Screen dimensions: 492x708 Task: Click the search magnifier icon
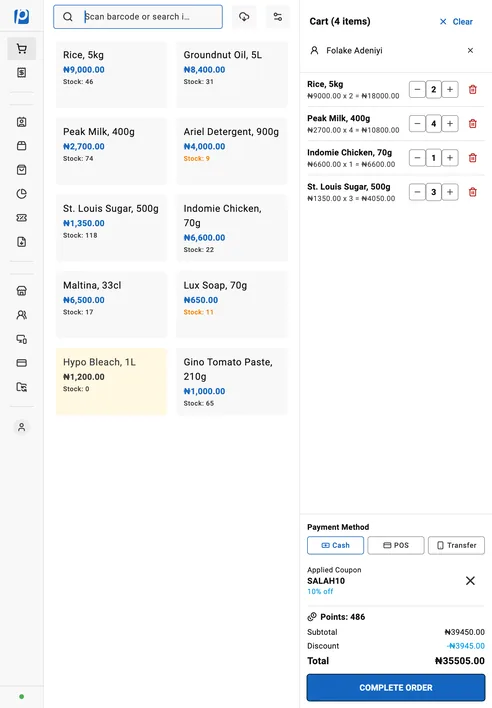[x=68, y=17]
